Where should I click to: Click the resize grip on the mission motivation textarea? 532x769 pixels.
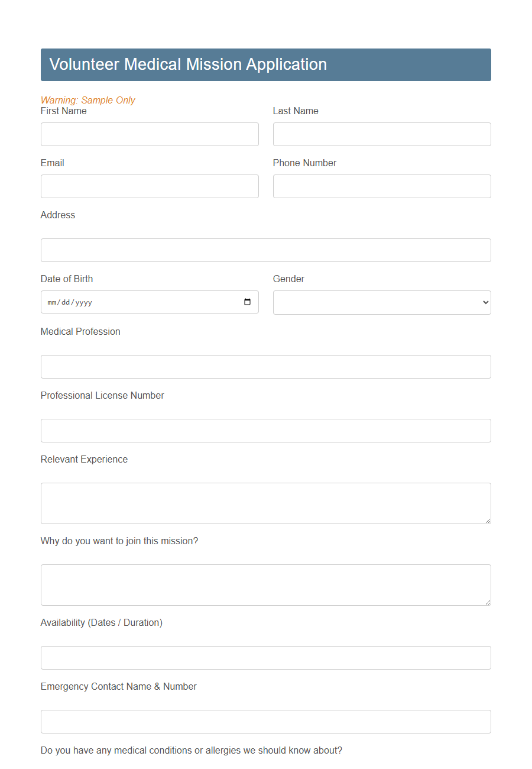(488, 601)
